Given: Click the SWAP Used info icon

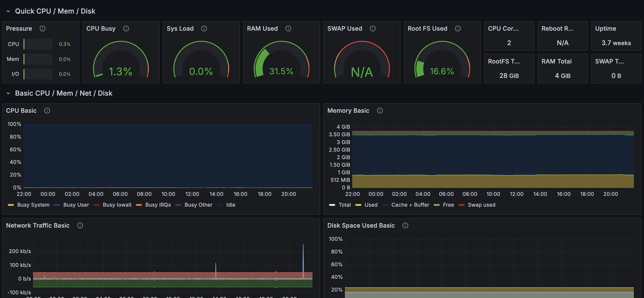Looking at the screenshot, I should [x=373, y=29].
